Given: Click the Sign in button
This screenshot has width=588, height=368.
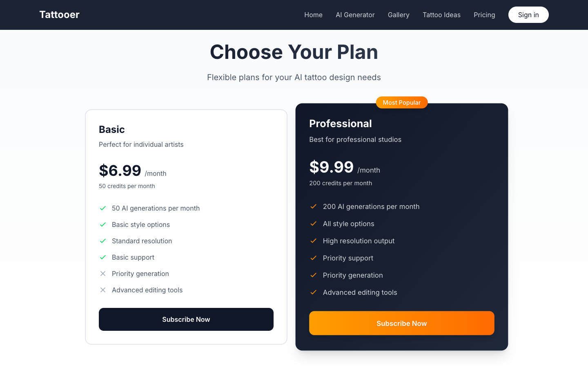Looking at the screenshot, I should tap(528, 15).
